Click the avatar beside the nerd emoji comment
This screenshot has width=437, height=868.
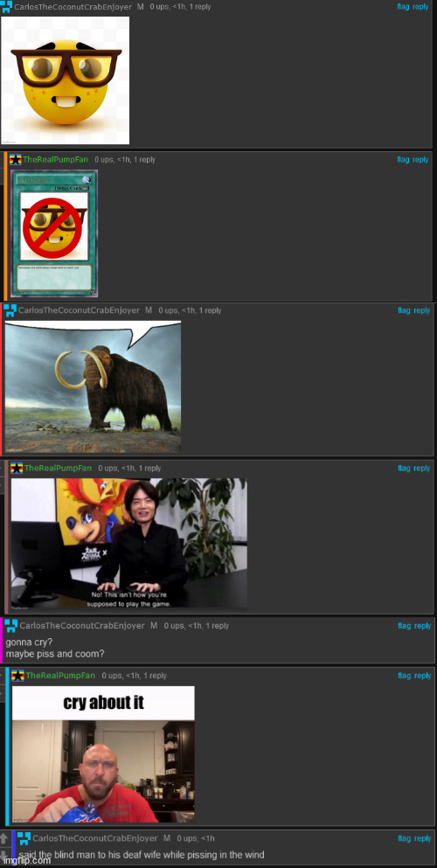coord(6,7)
